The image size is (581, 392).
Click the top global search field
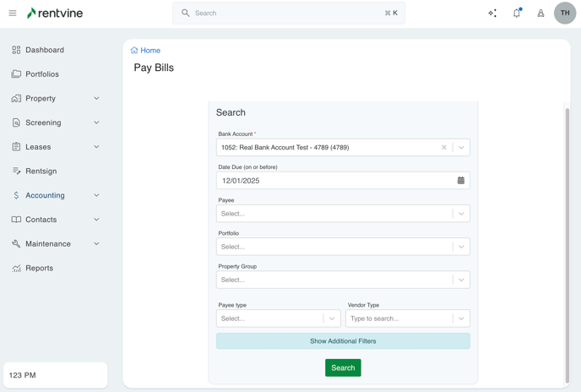(x=289, y=14)
